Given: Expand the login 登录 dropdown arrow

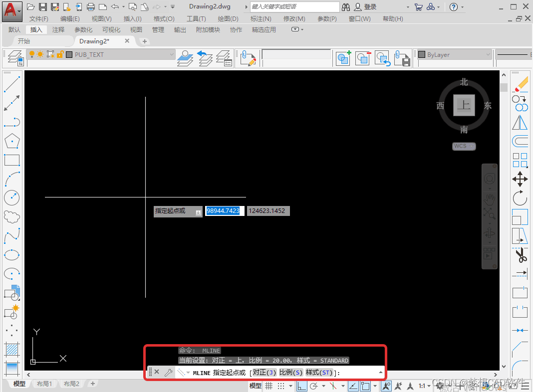Looking at the screenshot, I should (x=408, y=7).
